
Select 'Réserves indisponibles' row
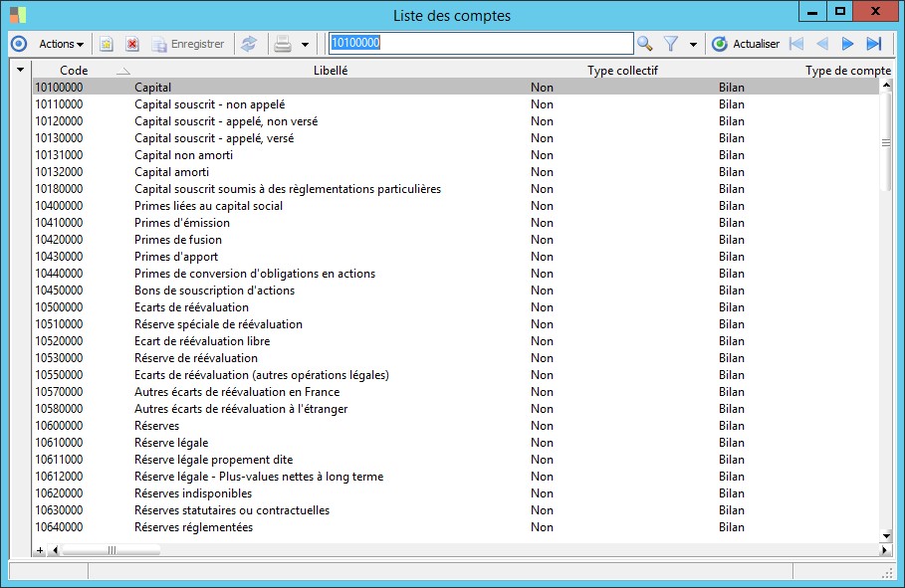point(455,493)
